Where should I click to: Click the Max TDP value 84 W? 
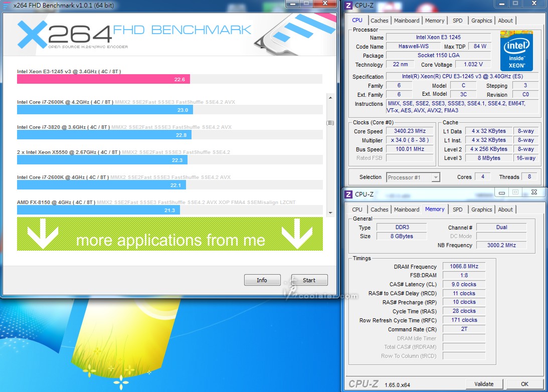[x=480, y=47]
